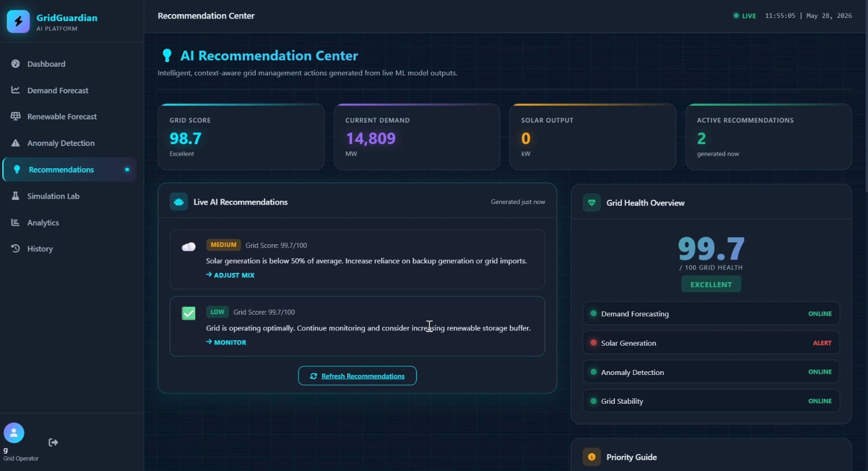Follow the ADJUST MIX action link
The width and height of the screenshot is (868, 471).
click(x=230, y=275)
